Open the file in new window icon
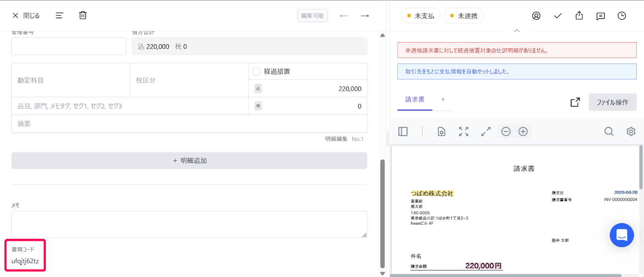The height and width of the screenshot is (277, 644). click(575, 102)
